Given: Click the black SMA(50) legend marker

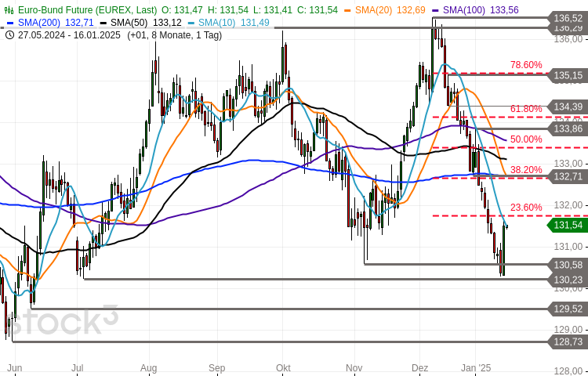Looking at the screenshot, I should [103, 23].
